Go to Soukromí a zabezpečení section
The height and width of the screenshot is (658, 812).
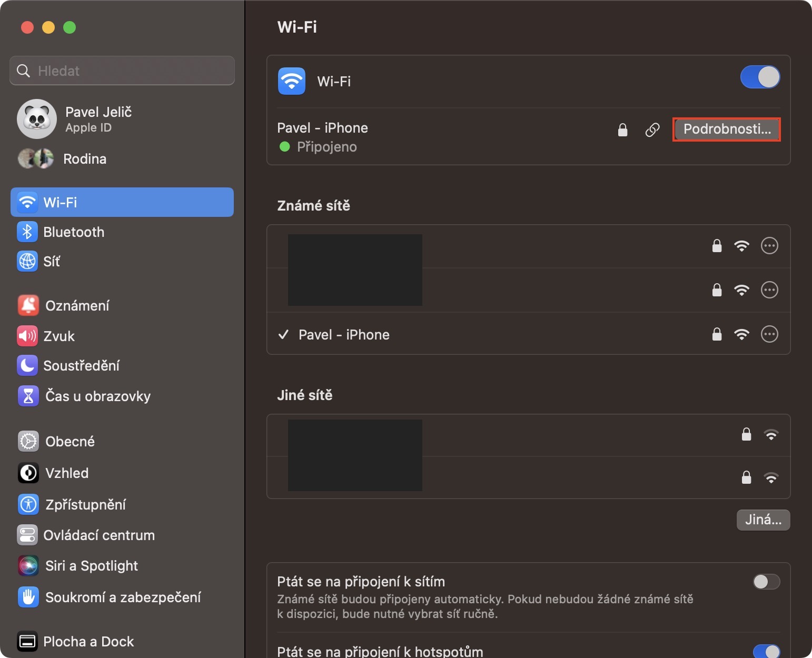pos(123,597)
